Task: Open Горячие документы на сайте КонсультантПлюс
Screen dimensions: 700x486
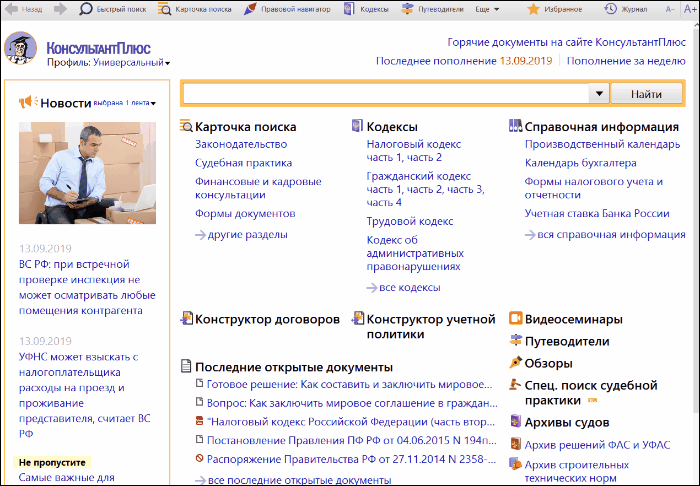Action: 567,42
